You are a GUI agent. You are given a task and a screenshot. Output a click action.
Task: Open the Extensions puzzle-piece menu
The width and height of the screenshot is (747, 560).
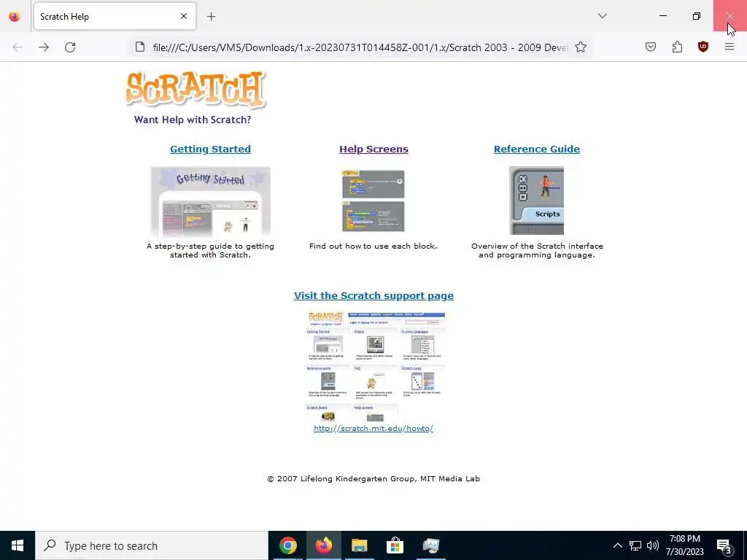[x=677, y=47]
